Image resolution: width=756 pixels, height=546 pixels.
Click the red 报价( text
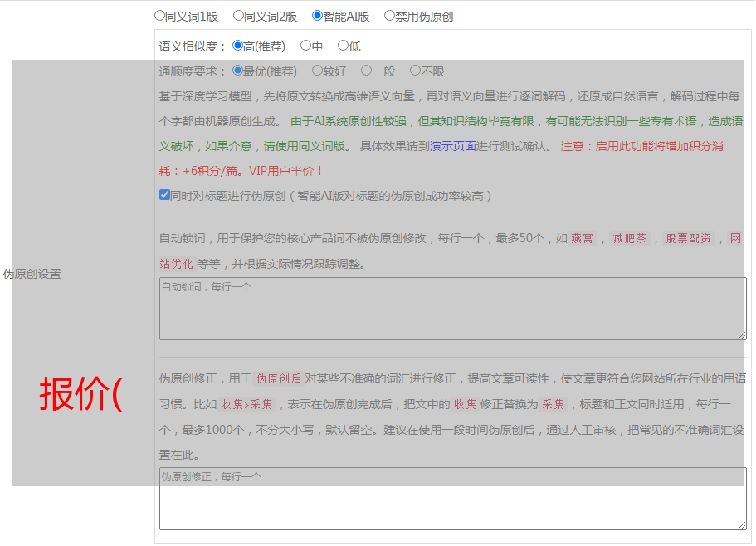pyautogui.click(x=80, y=393)
